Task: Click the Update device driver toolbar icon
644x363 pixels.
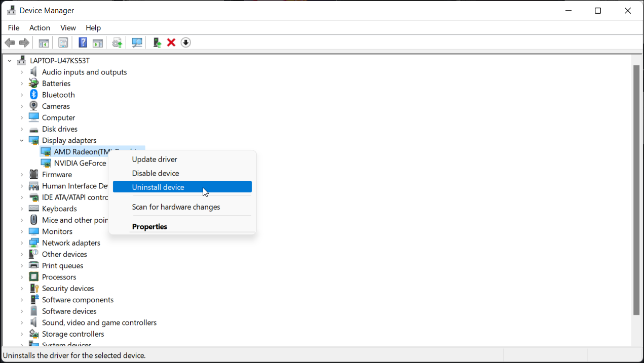Action: click(118, 43)
